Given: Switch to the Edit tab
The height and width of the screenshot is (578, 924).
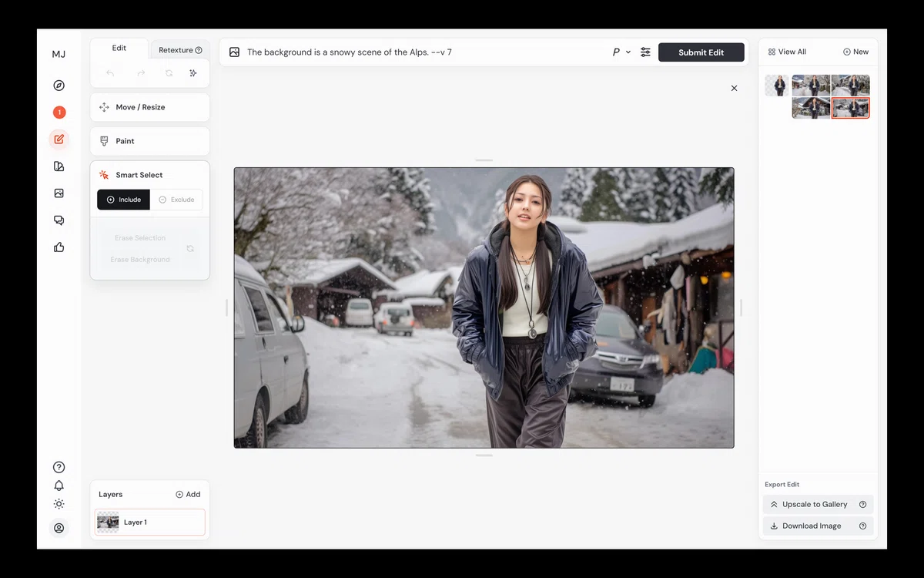Looking at the screenshot, I should pyautogui.click(x=119, y=48).
